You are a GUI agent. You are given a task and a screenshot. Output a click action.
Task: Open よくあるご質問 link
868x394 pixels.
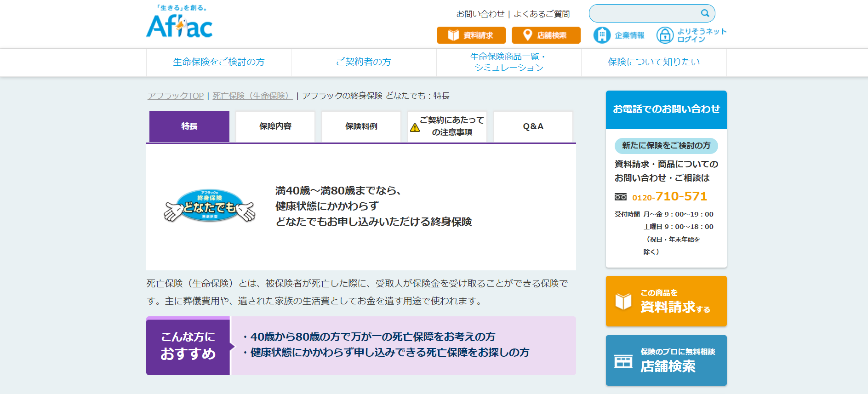[542, 14]
